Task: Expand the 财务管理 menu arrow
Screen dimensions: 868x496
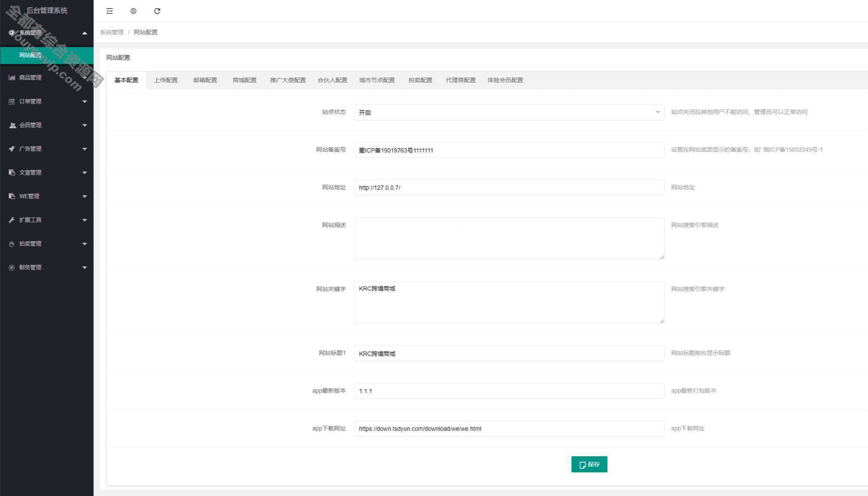Action: pos(85,267)
